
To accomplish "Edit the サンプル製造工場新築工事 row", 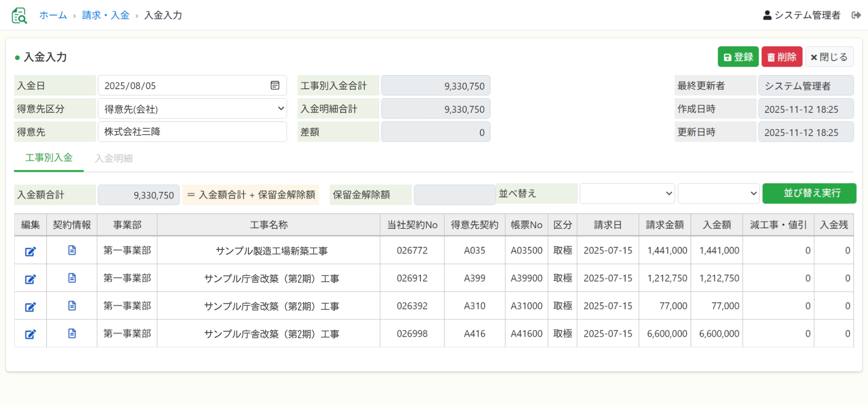I will coord(30,251).
